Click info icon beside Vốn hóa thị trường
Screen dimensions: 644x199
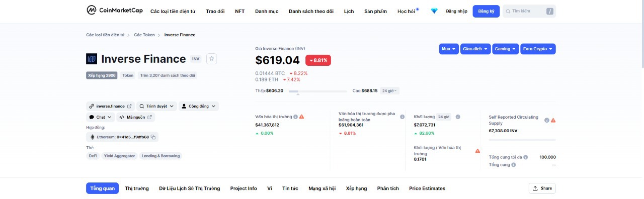[295, 117]
